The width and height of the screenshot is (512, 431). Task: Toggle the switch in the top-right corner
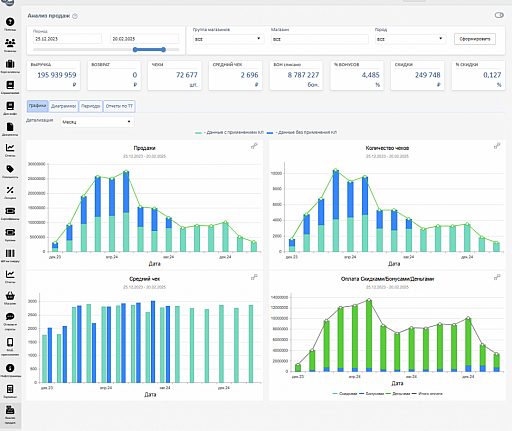[499, 15]
